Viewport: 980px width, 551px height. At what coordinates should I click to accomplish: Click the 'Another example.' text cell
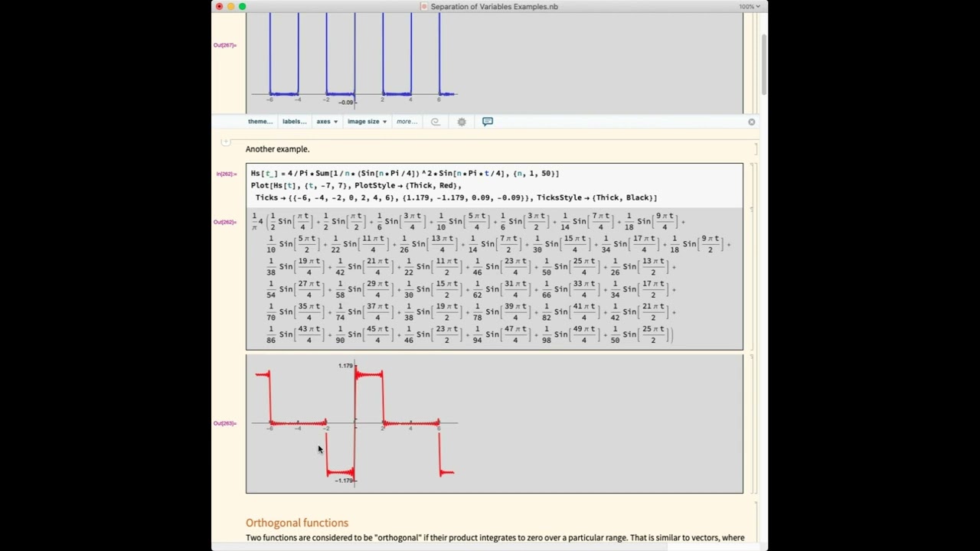277,149
